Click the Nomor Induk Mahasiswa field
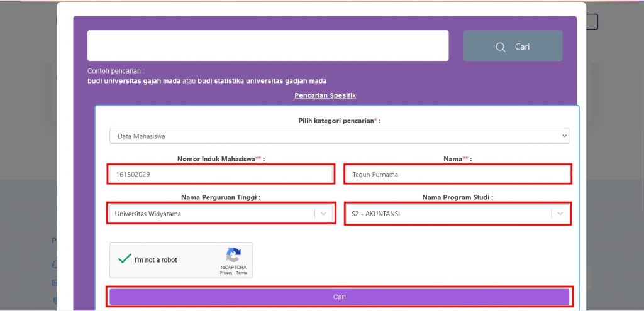 click(221, 174)
